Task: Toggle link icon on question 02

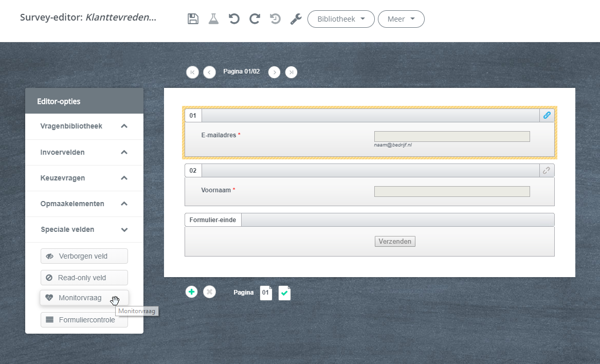Action: pos(547,170)
